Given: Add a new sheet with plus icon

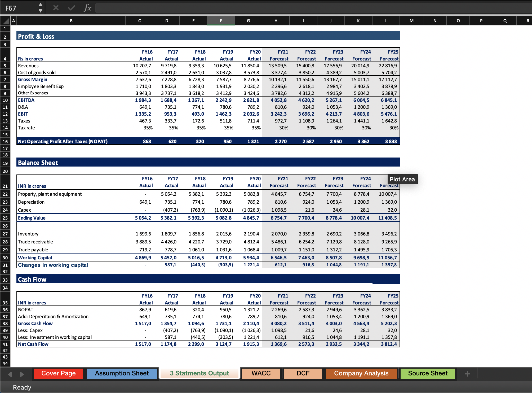Looking at the screenshot, I should [467, 374].
